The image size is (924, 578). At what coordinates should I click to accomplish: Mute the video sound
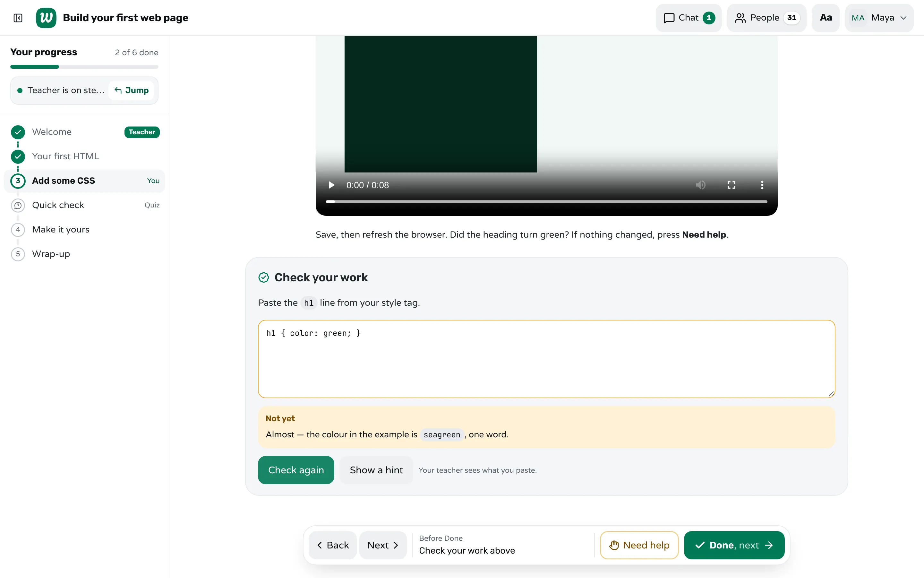pos(700,185)
